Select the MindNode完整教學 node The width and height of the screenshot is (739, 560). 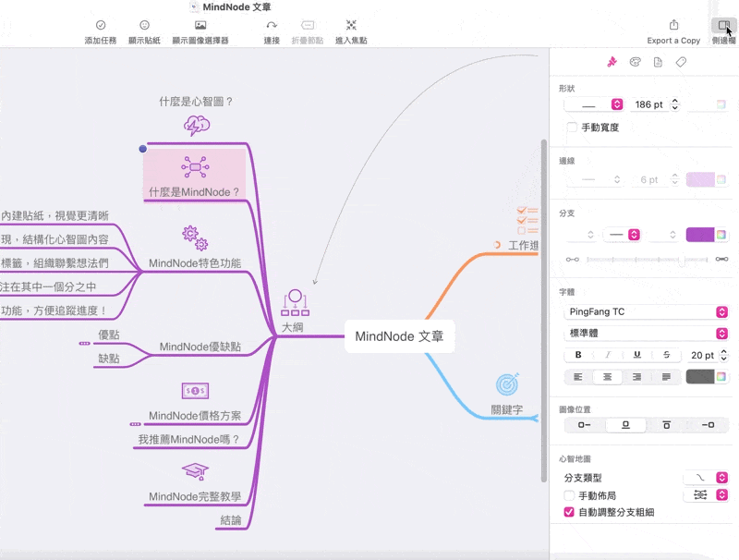click(195, 496)
